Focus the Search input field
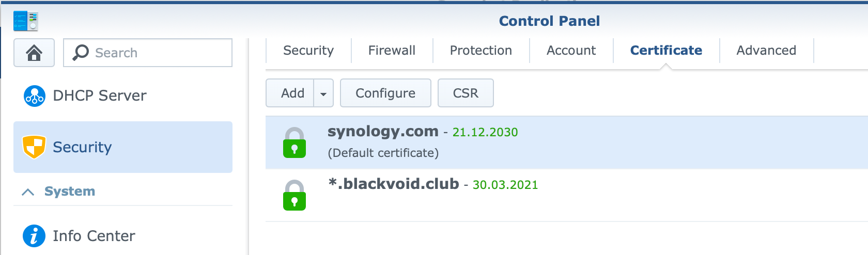The width and height of the screenshot is (868, 255). (148, 53)
